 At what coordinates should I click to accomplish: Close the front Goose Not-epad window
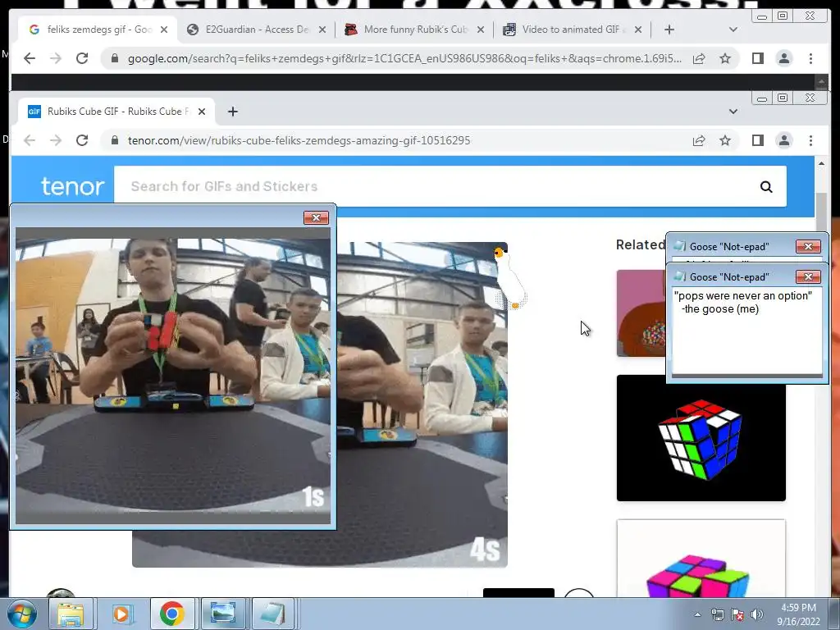(808, 276)
